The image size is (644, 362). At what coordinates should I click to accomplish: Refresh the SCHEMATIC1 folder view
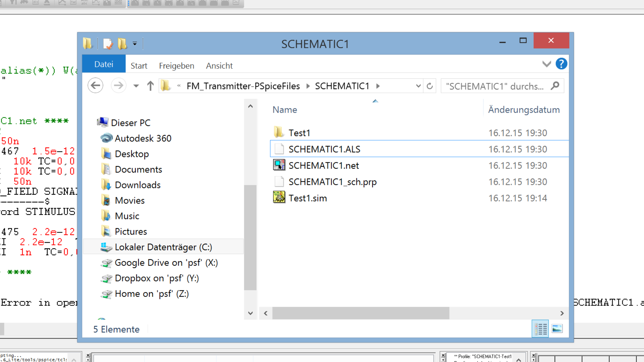430,86
